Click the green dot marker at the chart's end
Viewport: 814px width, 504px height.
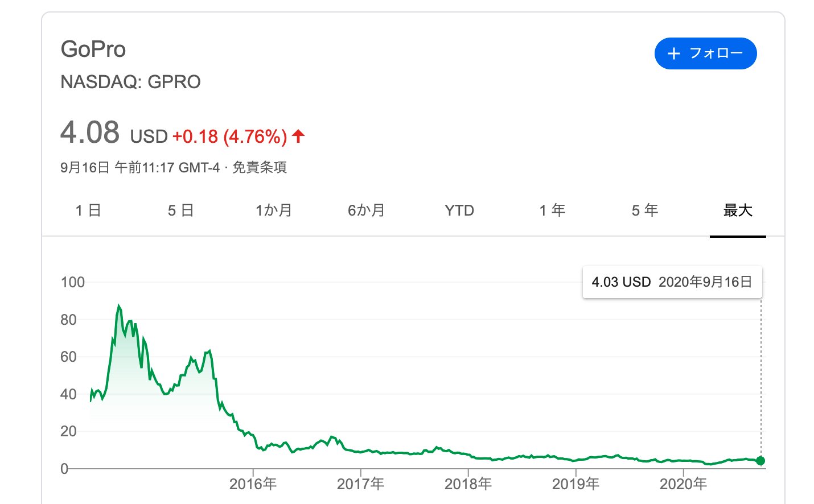point(760,461)
